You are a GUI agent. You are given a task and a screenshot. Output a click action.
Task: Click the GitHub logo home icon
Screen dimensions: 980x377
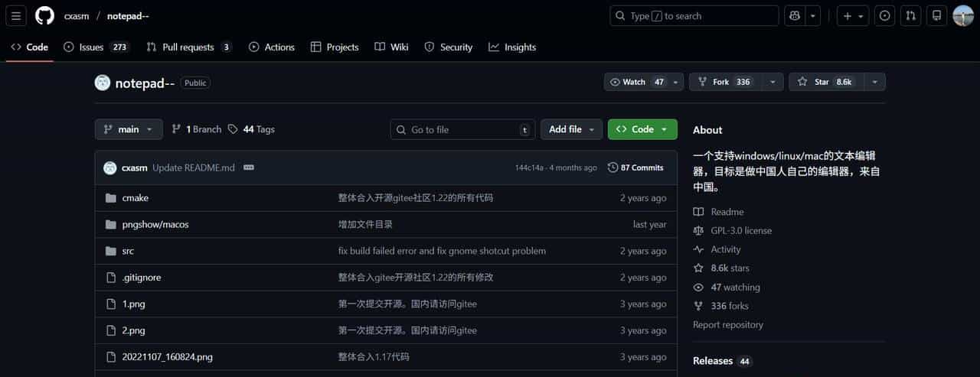click(x=45, y=15)
